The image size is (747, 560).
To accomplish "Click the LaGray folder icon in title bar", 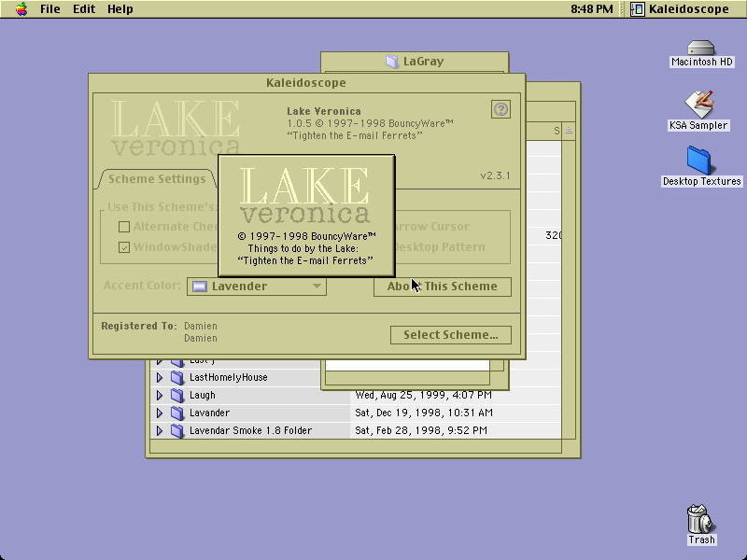I will [391, 62].
